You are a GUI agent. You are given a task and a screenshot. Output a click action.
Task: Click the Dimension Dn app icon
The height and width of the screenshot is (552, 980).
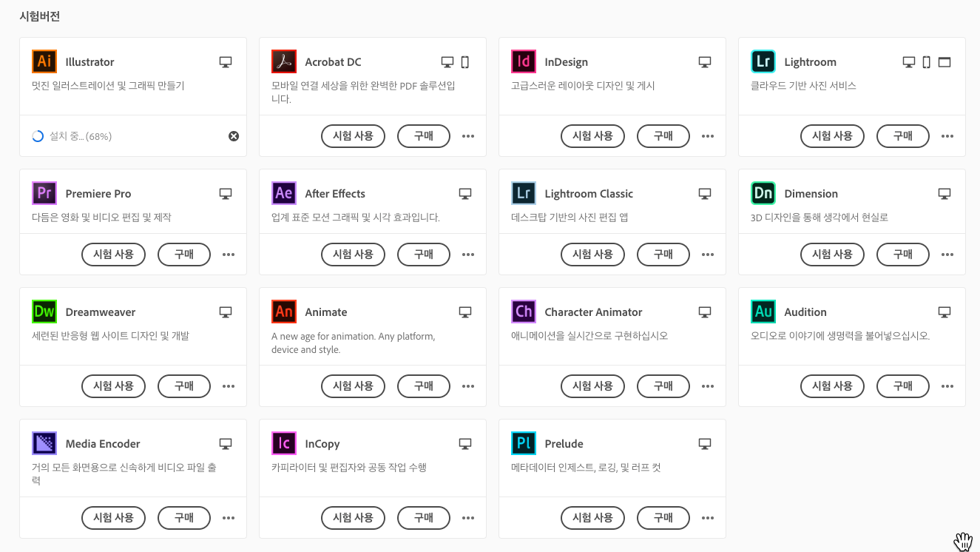(763, 193)
